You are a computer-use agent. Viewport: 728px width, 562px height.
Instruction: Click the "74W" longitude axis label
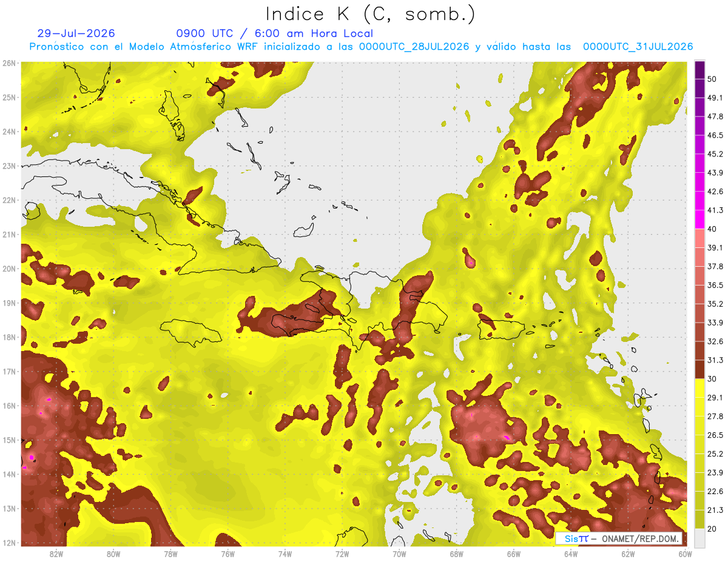(x=285, y=554)
